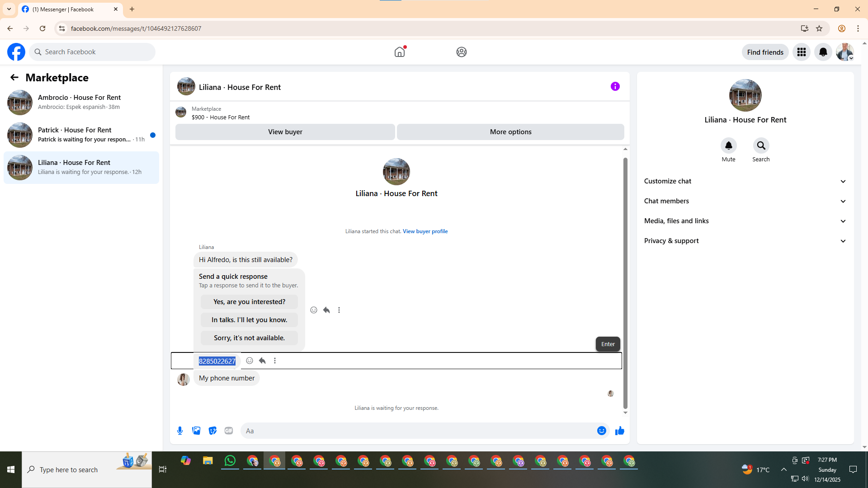
Task: Open the GIF picker icon
Action: pyautogui.click(x=229, y=431)
